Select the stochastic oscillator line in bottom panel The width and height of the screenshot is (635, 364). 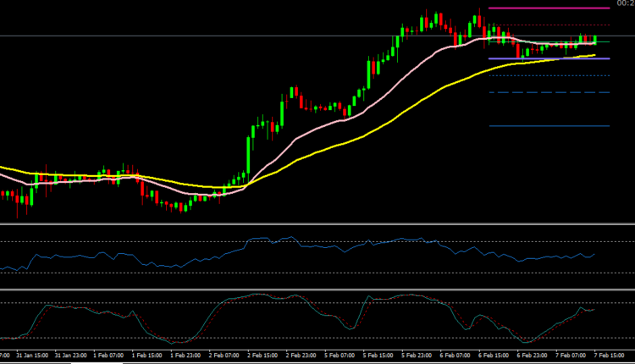click(x=254, y=298)
